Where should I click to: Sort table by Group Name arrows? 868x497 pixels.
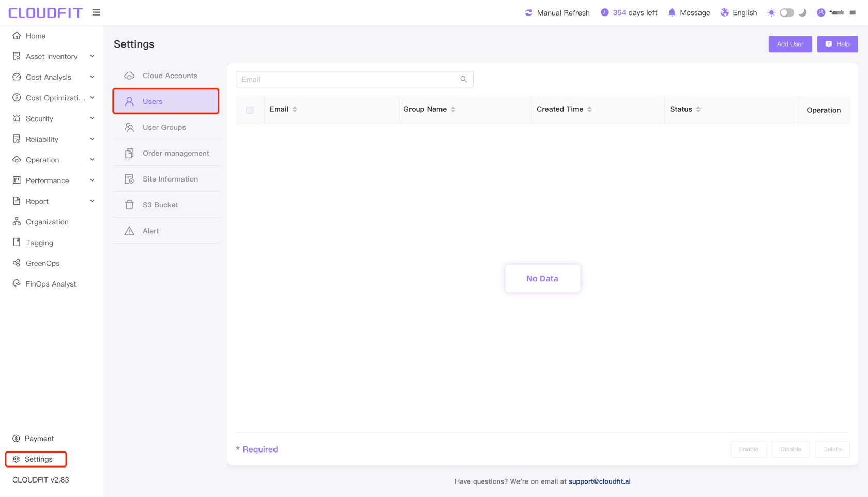[x=453, y=109]
